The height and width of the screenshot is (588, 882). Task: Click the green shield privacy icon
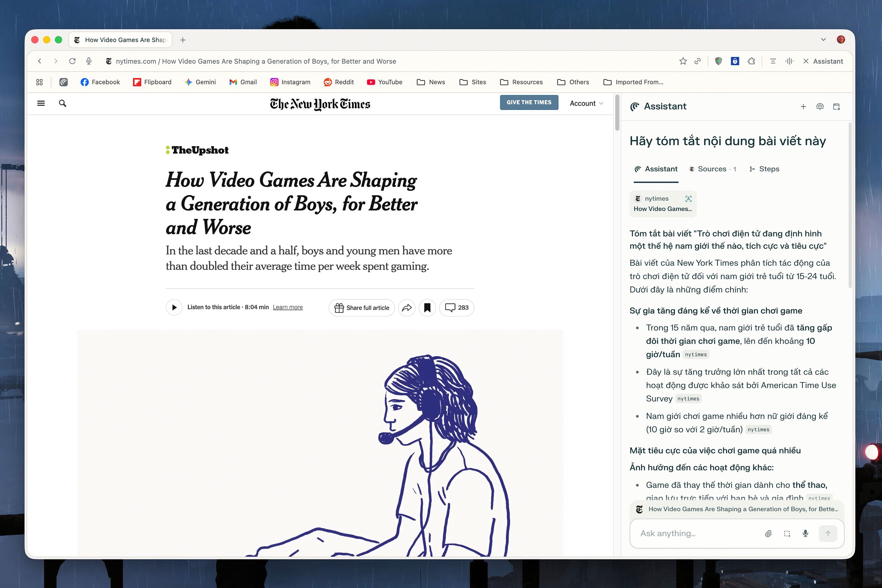(x=719, y=61)
